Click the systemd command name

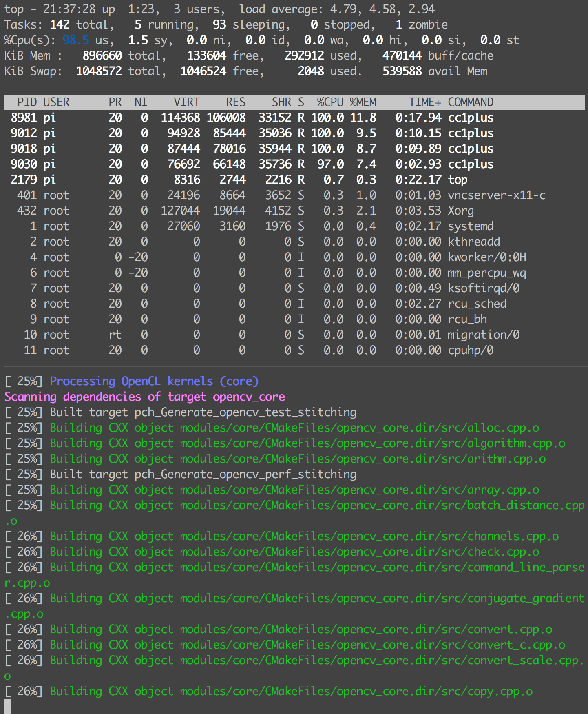(471, 226)
